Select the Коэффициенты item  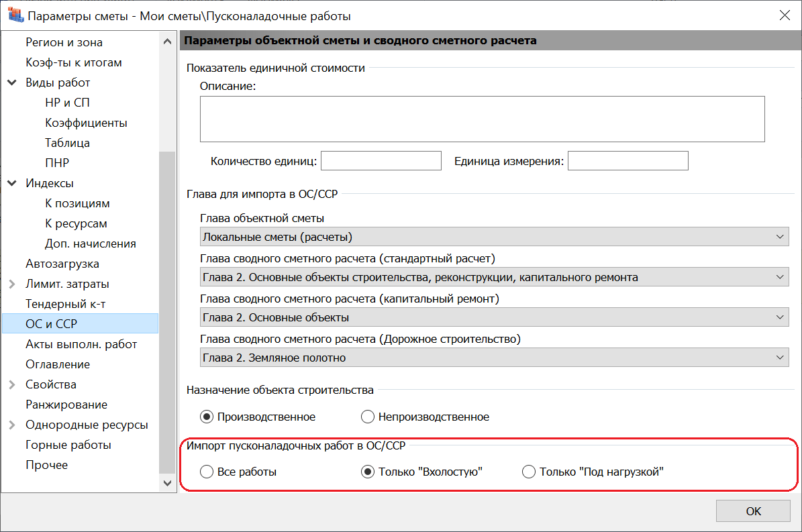[x=86, y=123]
